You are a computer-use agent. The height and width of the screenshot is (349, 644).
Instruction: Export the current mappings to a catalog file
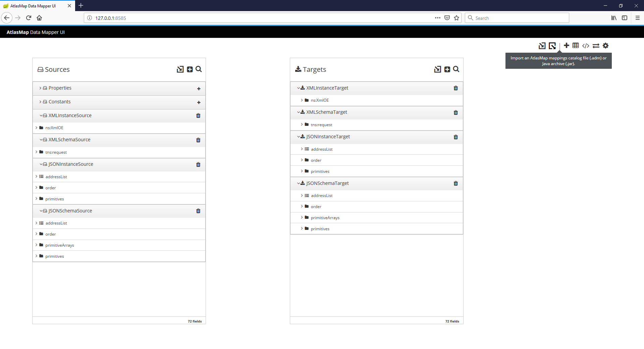[552, 46]
